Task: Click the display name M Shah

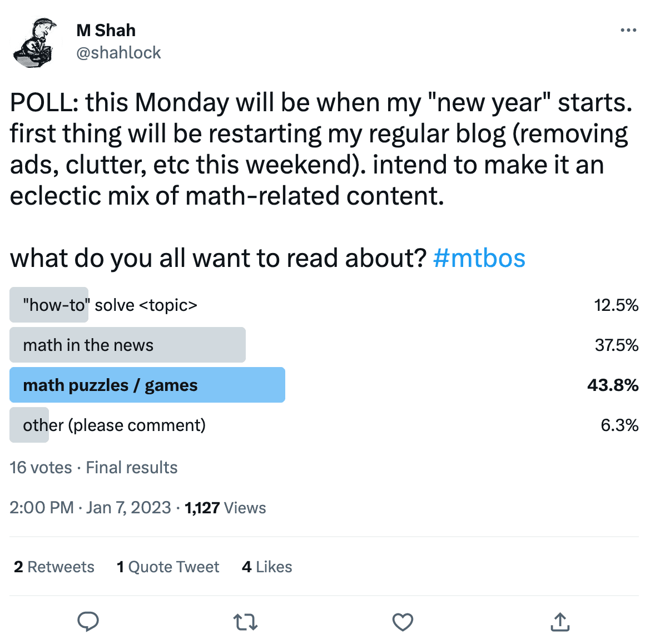Action: click(105, 30)
